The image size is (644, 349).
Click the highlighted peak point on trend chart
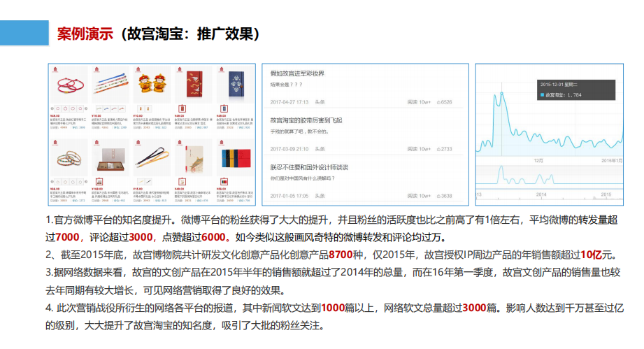click(x=501, y=94)
